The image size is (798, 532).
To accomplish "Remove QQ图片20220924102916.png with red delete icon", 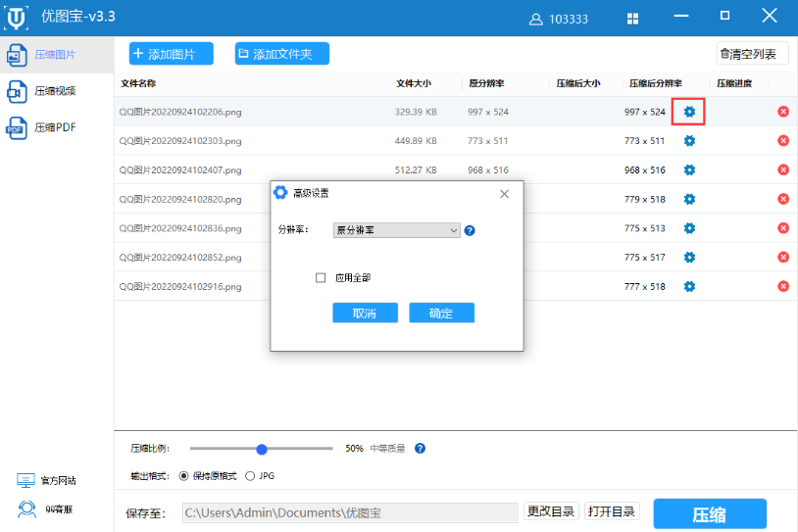I will pyautogui.click(x=783, y=286).
